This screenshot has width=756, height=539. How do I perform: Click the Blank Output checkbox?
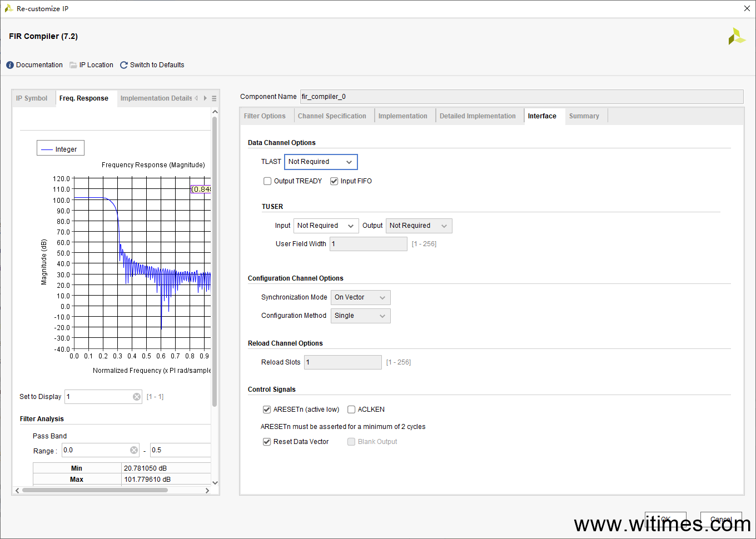pos(351,442)
